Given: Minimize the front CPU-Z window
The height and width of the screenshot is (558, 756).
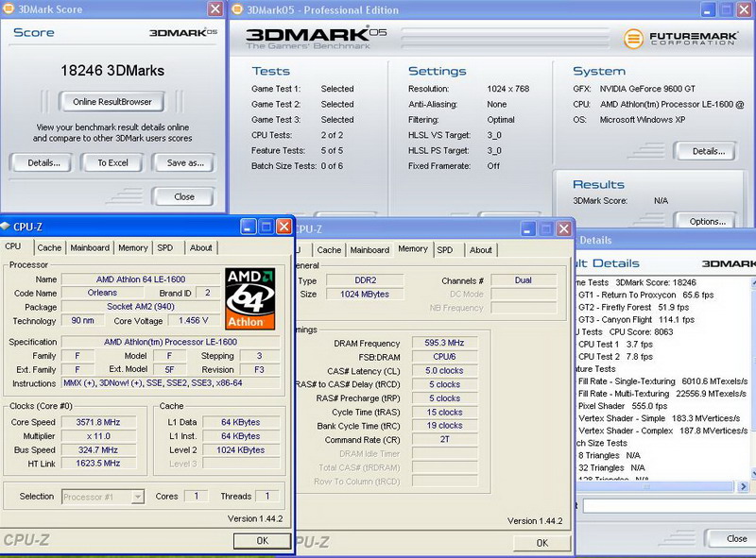Looking at the screenshot, I should pyautogui.click(x=248, y=227).
